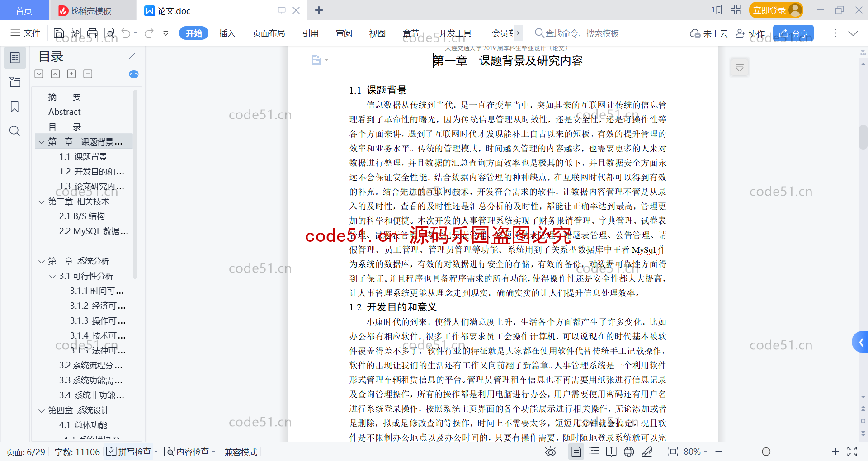Open the 内容检查 dropdown in status bar
Screen dimensions: 868x461
189,452
